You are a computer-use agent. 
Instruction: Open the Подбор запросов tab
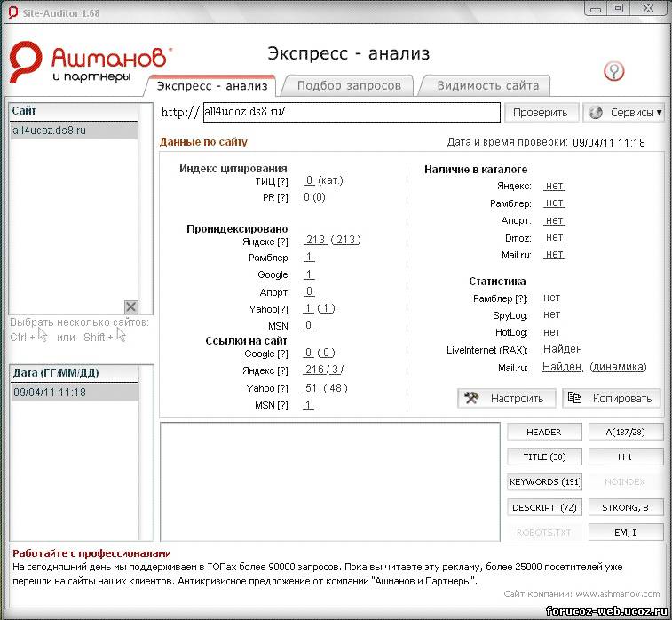(349, 86)
